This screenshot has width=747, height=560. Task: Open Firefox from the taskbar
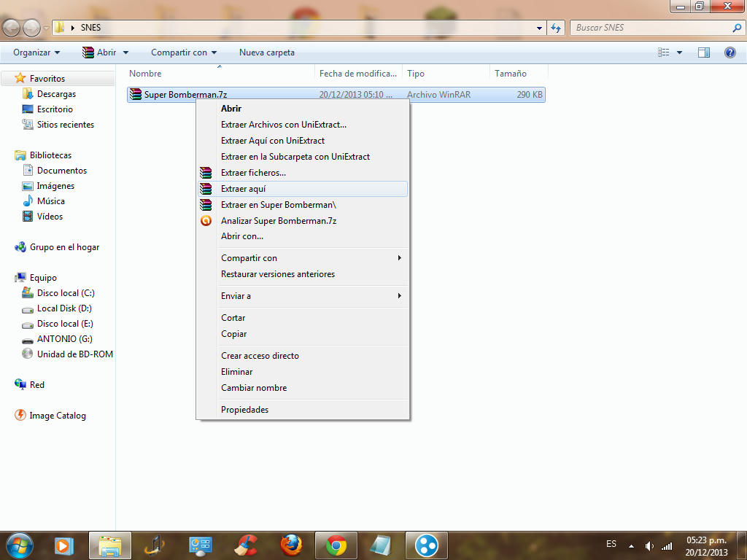pyautogui.click(x=291, y=545)
